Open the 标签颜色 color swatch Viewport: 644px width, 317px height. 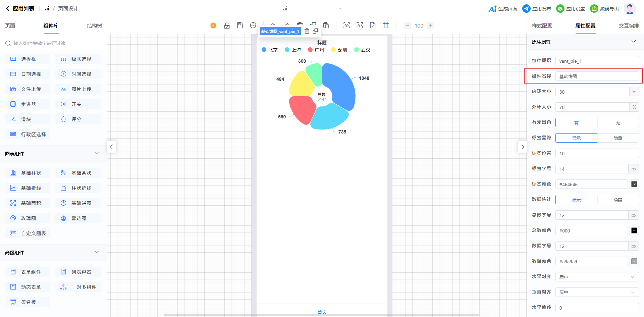[634, 184]
